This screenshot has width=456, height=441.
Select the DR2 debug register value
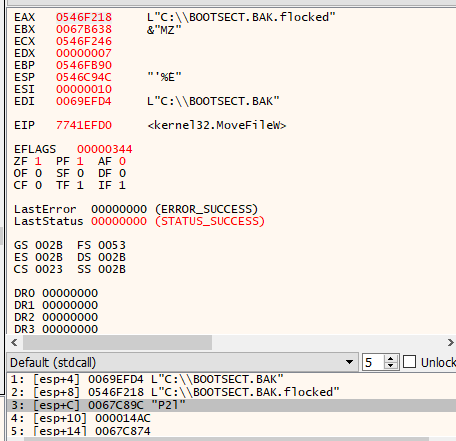coord(70,317)
